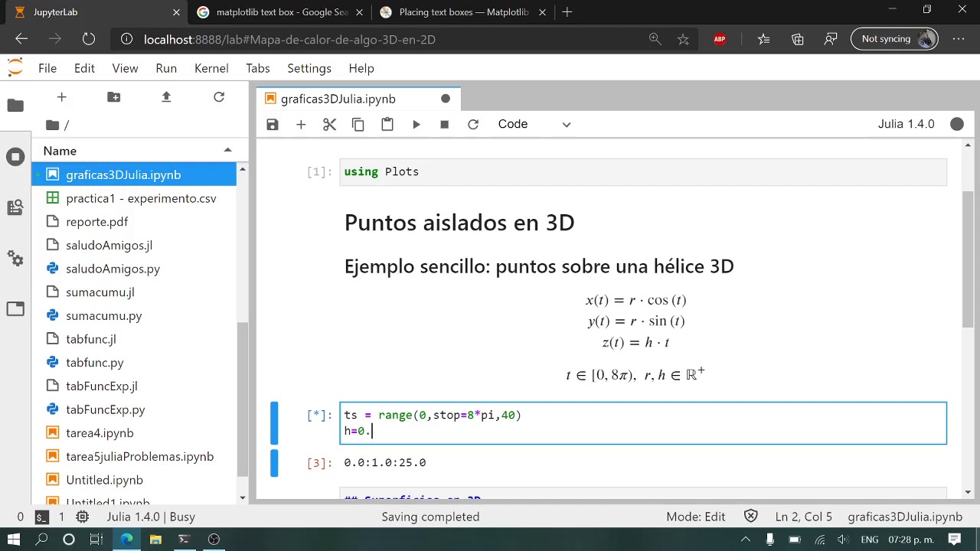This screenshot has width=980, height=551.
Task: Click 'Julia 1.4.0 | Busy' status text
Action: pos(151,517)
